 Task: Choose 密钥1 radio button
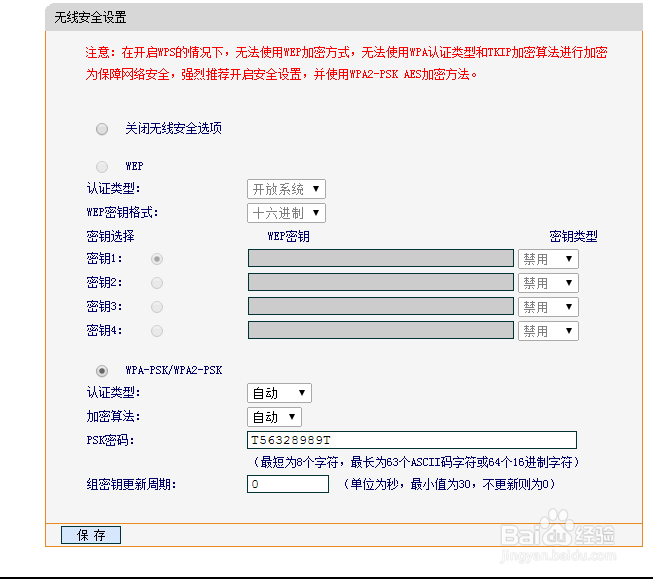click(x=157, y=259)
